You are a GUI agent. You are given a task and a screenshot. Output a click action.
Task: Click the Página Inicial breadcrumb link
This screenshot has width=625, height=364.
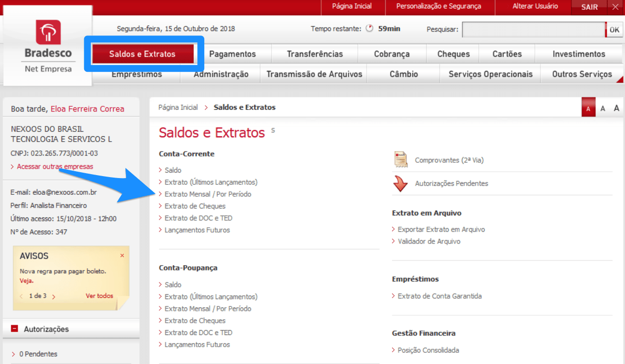point(178,107)
